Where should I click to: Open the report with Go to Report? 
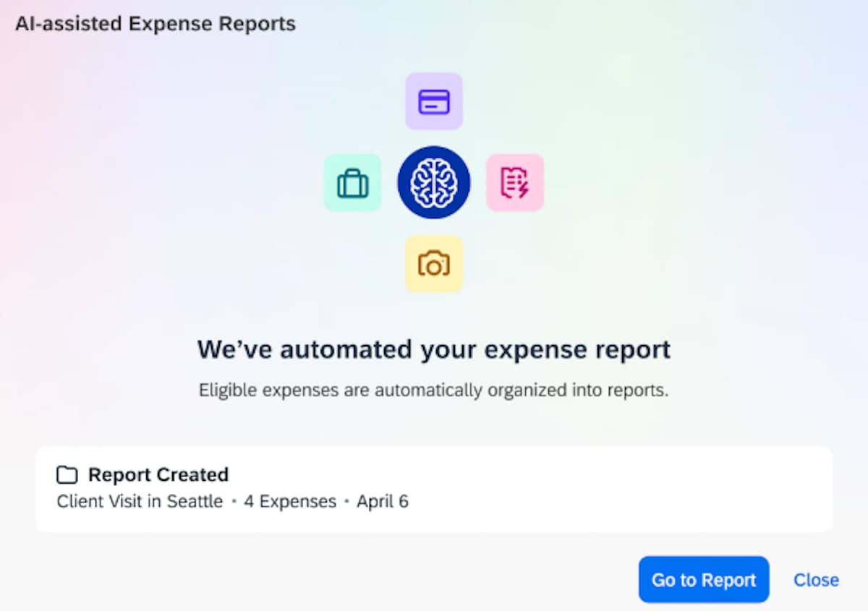tap(704, 579)
